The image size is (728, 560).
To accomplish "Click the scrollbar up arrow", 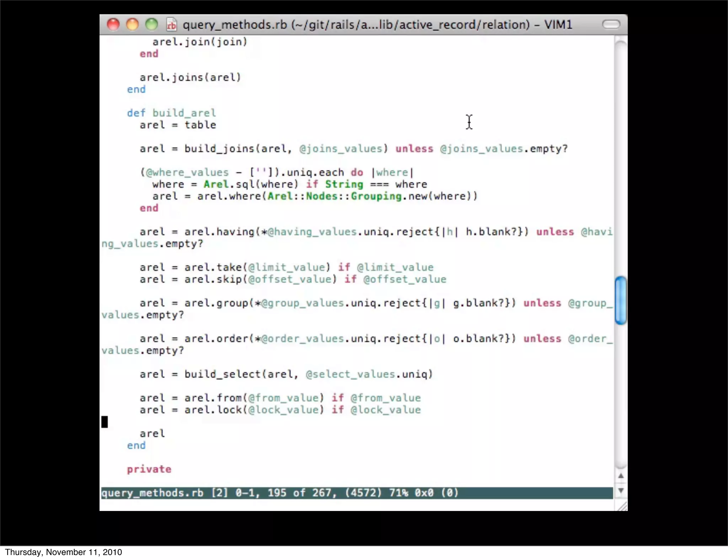I will [621, 476].
